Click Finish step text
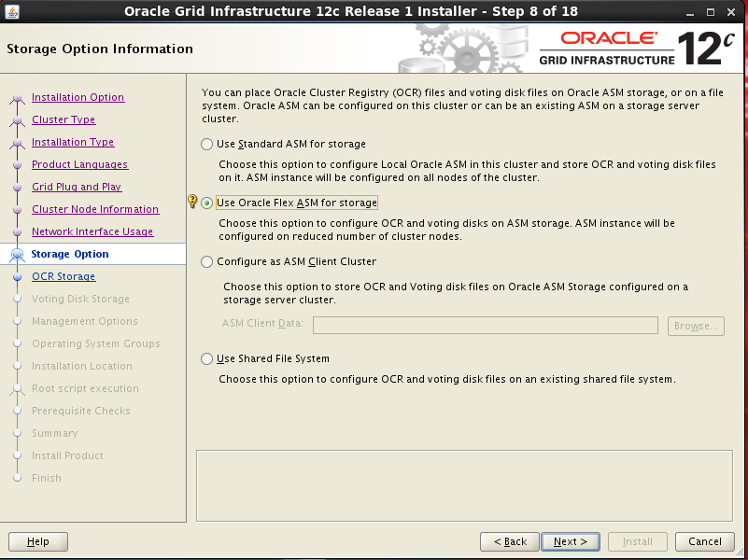Image resolution: width=748 pixels, height=560 pixels. 47,478
